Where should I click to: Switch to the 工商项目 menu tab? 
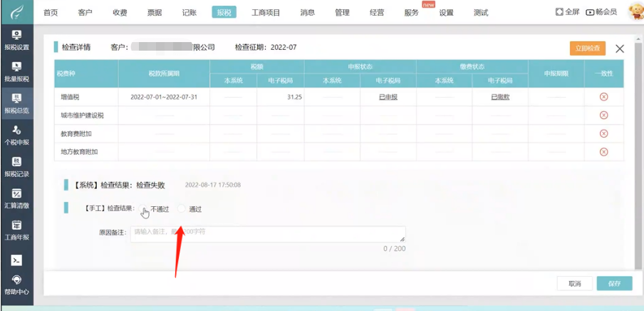[x=266, y=12]
